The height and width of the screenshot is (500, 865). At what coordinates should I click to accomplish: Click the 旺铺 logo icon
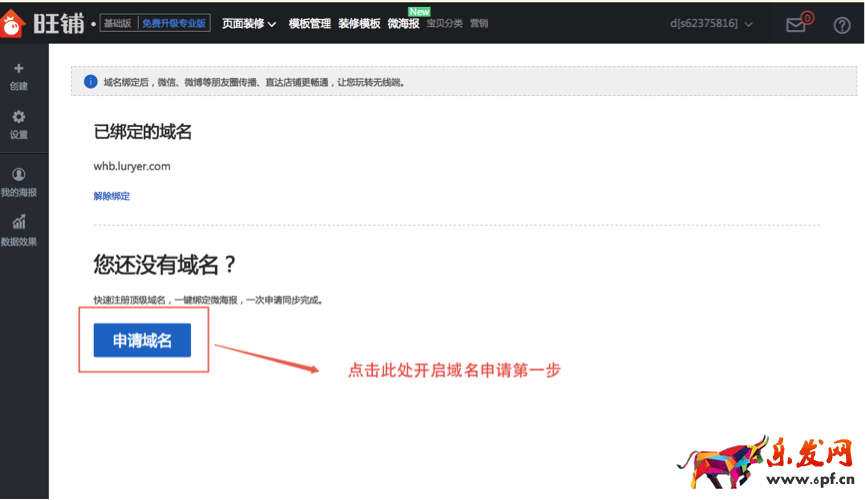[11, 24]
